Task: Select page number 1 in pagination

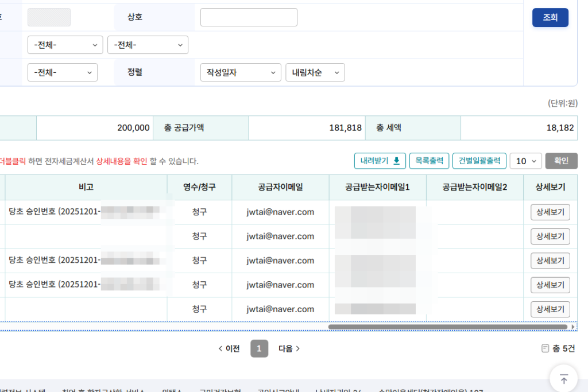Action: click(x=259, y=348)
